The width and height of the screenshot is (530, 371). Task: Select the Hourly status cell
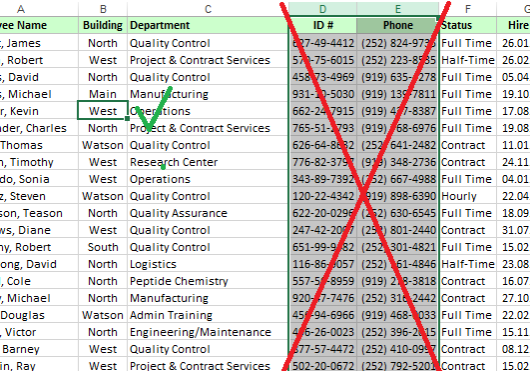(x=468, y=196)
